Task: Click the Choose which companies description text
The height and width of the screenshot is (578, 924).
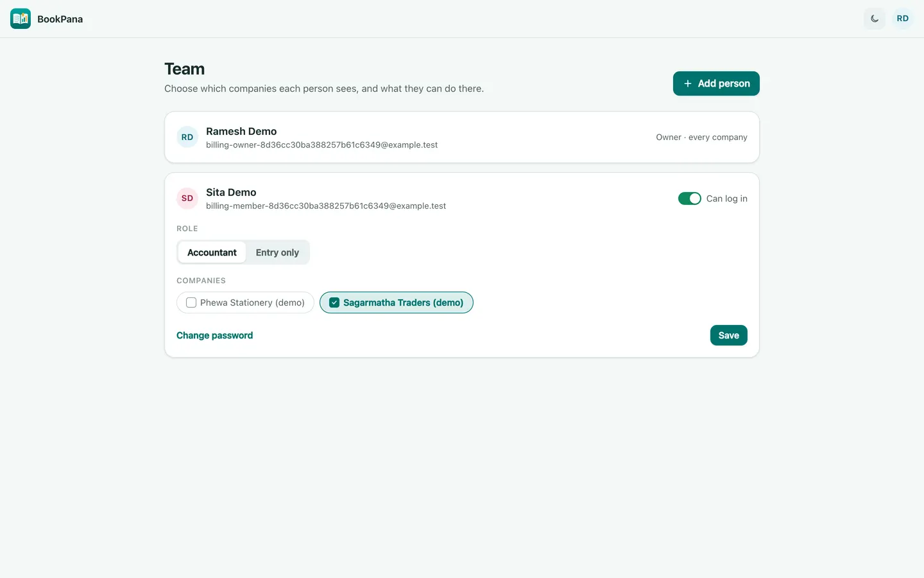Action: tap(324, 89)
